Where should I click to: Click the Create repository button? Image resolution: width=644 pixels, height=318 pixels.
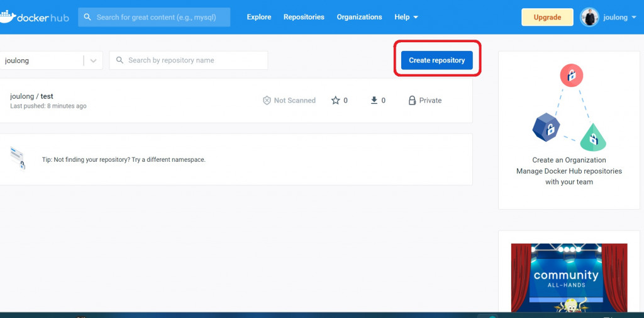coord(437,60)
